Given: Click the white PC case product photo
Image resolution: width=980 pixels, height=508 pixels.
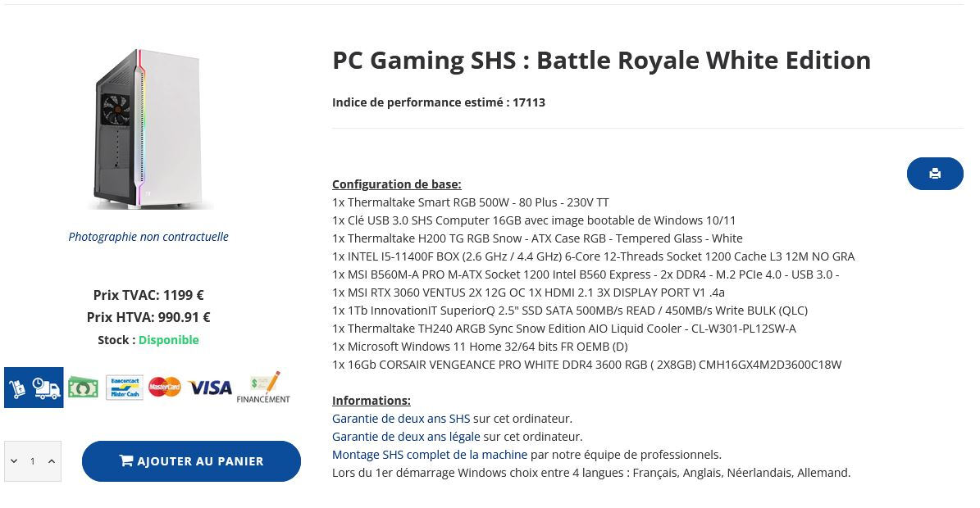Looking at the screenshot, I should pyautogui.click(x=148, y=129).
